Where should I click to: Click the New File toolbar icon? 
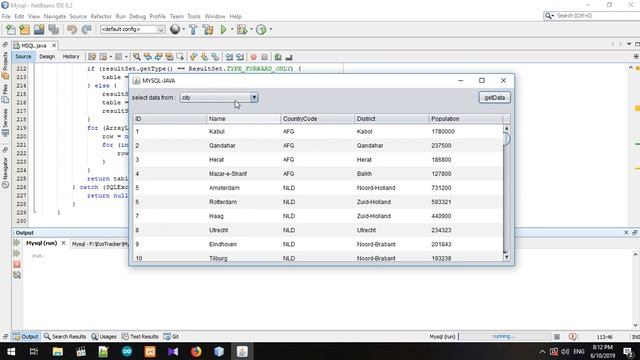(x=11, y=29)
